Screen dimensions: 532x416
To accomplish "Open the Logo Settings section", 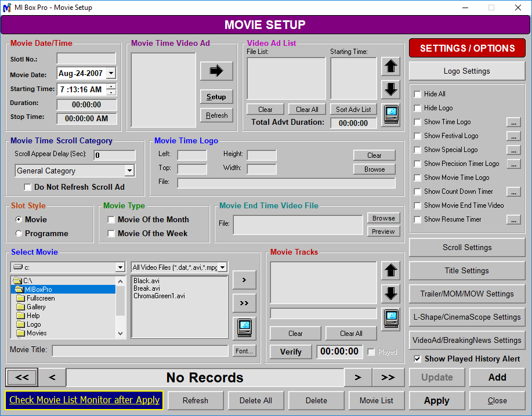I will coord(467,71).
